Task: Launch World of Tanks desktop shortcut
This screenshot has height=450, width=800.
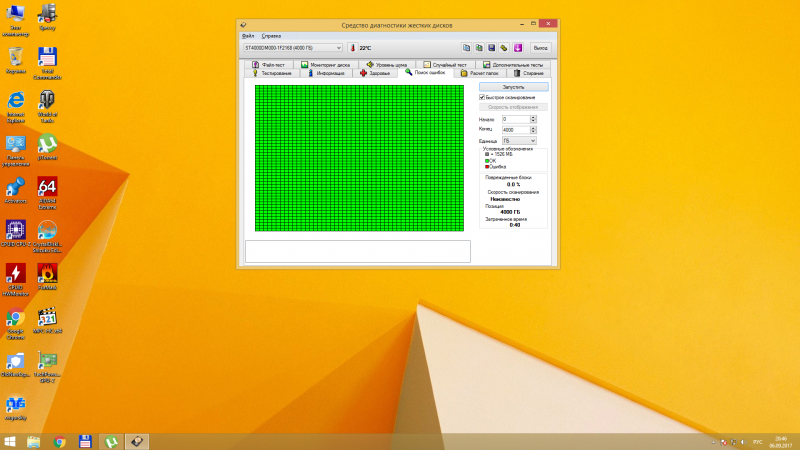Action: tap(47, 107)
